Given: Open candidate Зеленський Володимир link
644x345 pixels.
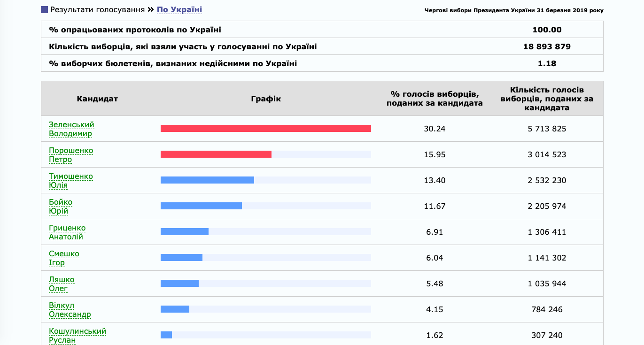Looking at the screenshot, I should [71, 129].
